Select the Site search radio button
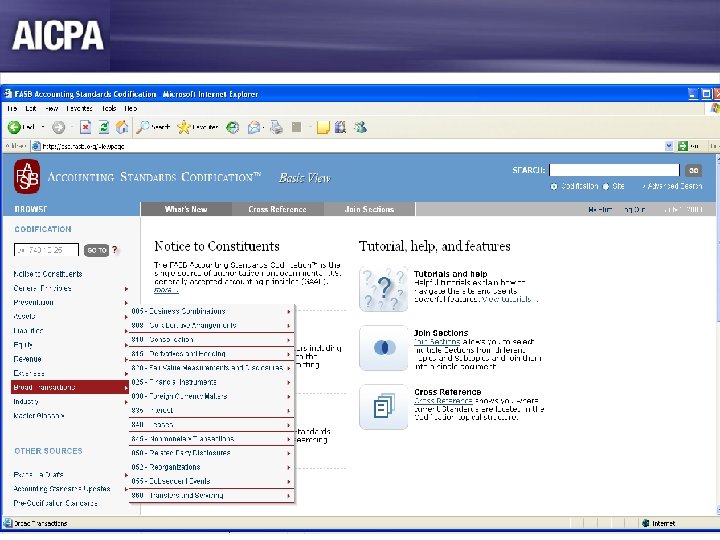Viewport: 720px width, 540px height. [x=606, y=186]
